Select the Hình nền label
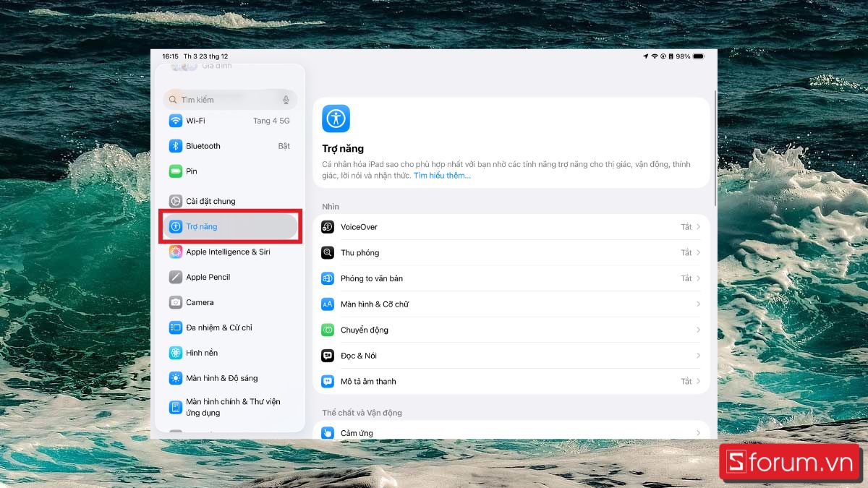 click(202, 353)
